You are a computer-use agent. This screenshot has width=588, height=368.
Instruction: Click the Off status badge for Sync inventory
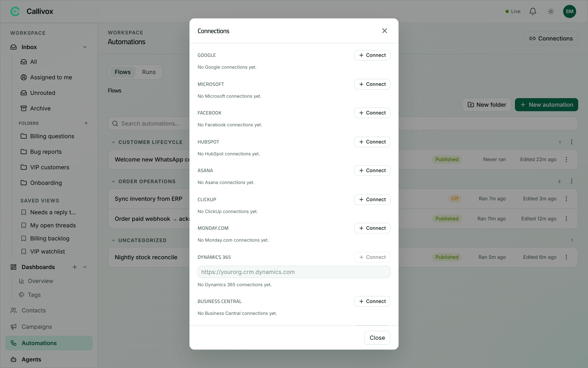coord(455,199)
